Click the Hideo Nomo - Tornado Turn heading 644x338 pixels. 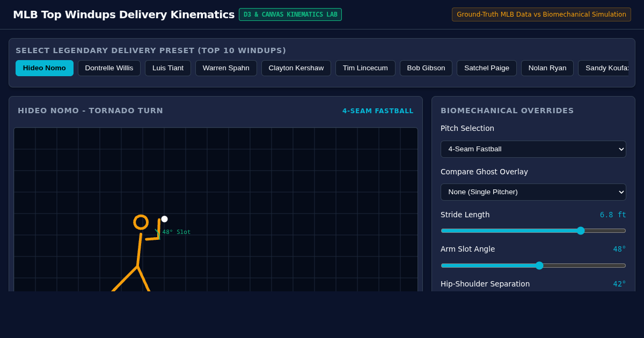90,111
